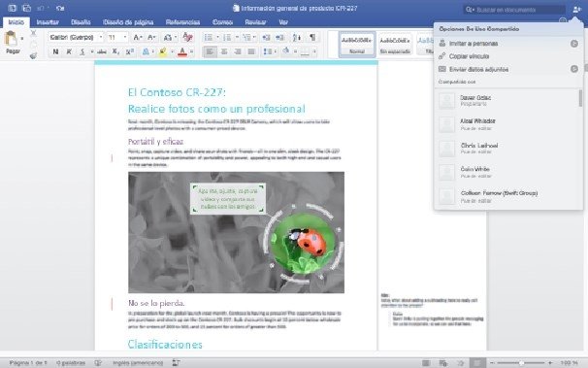Toggle italic K formatting
This screenshot has height=368, width=588.
point(69,51)
